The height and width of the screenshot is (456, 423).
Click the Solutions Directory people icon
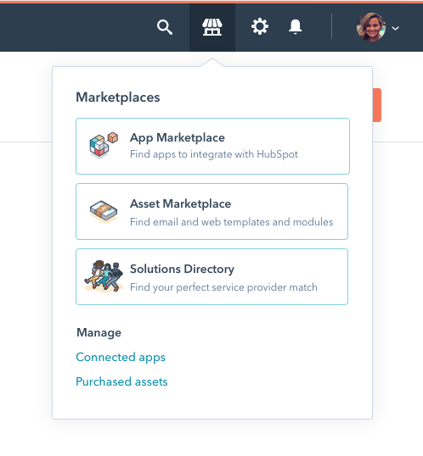104,276
